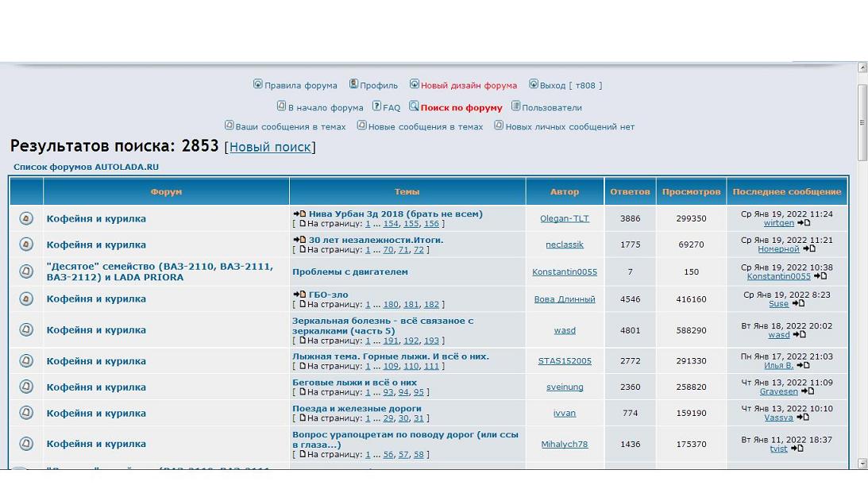
Task: Go to page 156 of the Нива Урбан topic
Action: pos(431,224)
